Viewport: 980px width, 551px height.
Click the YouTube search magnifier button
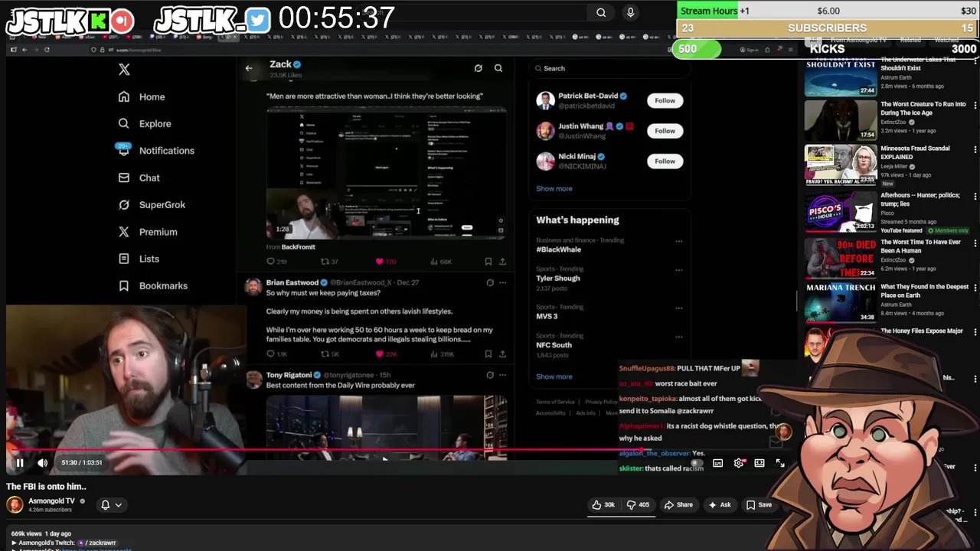click(x=601, y=12)
